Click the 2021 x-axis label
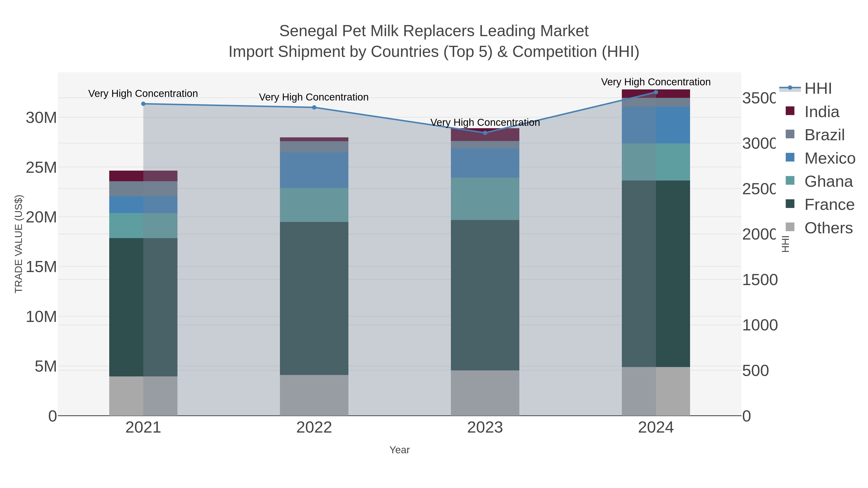The height and width of the screenshot is (488, 868). (143, 428)
